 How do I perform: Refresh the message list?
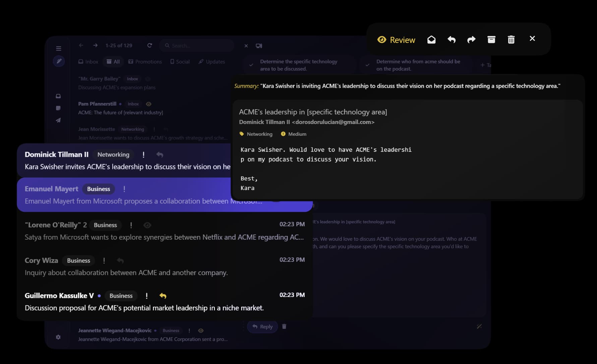pos(150,45)
